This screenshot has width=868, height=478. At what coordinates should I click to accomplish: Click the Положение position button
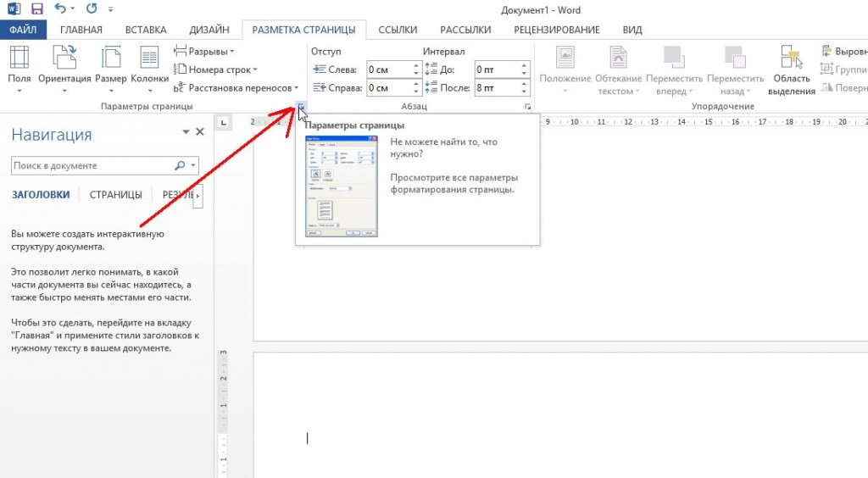click(565, 70)
